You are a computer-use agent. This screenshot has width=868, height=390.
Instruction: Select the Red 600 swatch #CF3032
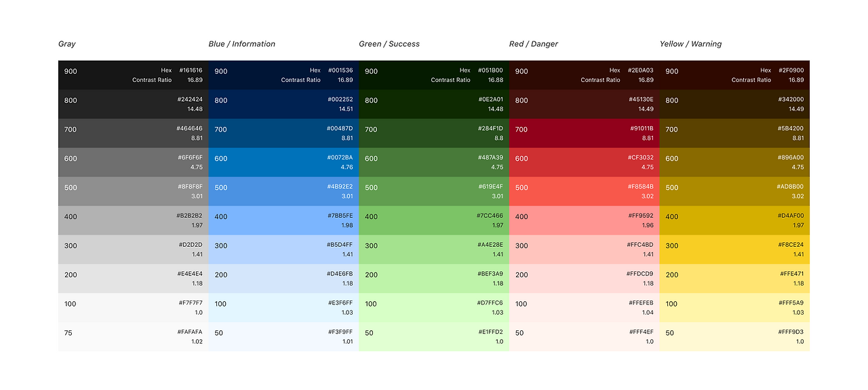585,163
